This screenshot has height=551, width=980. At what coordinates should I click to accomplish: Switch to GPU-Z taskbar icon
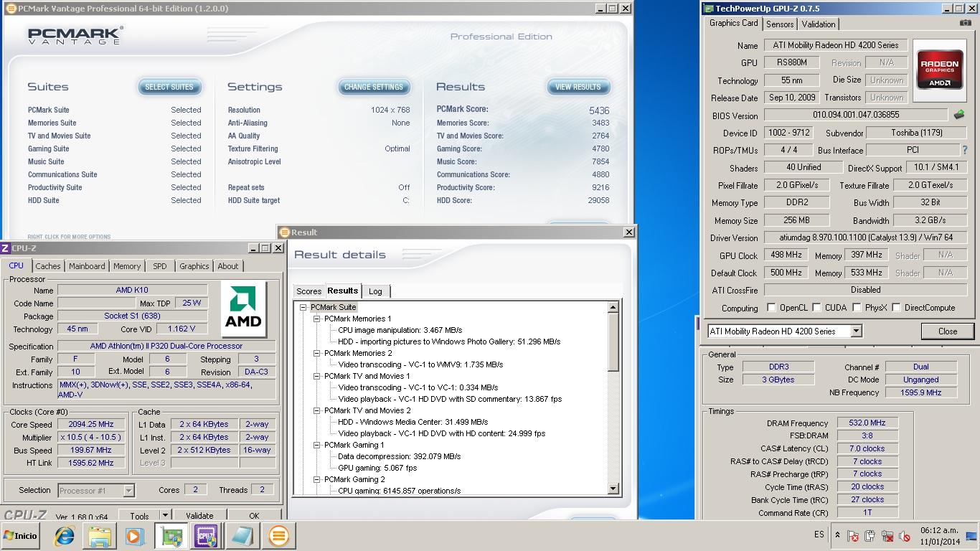pyautogui.click(x=171, y=536)
